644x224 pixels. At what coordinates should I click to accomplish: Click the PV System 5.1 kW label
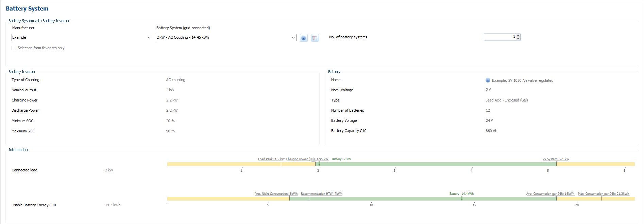click(x=556, y=159)
